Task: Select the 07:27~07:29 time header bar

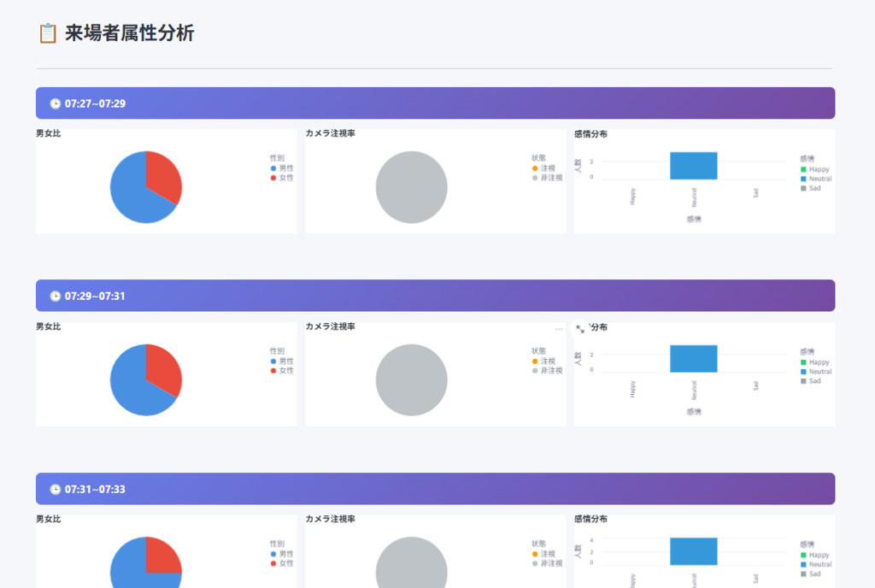Action: tap(435, 103)
